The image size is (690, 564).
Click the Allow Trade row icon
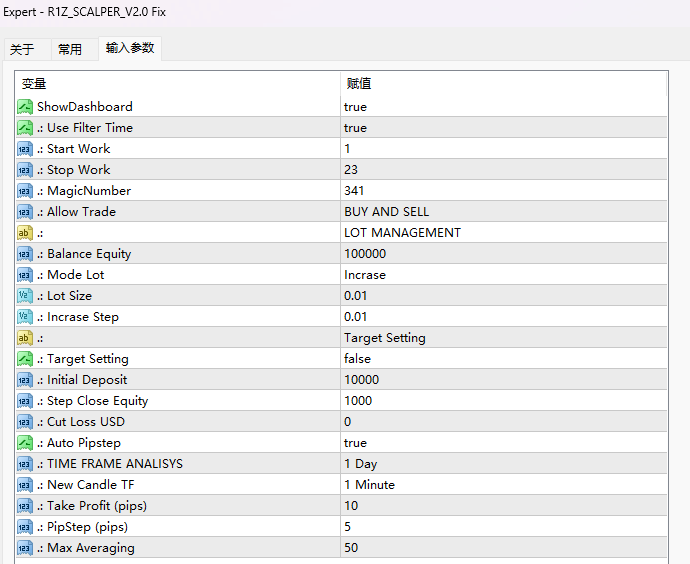pyautogui.click(x=25, y=212)
